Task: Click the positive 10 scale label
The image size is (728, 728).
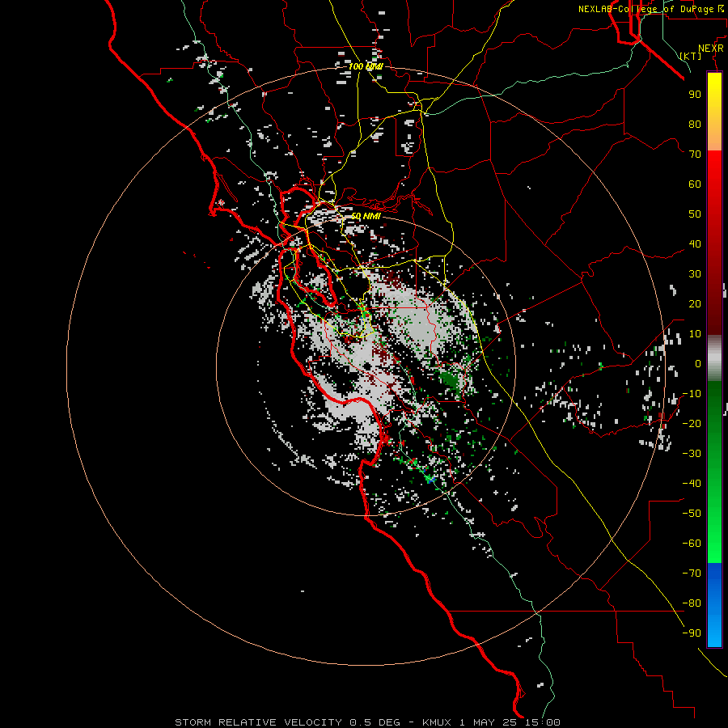Action: [x=695, y=334]
